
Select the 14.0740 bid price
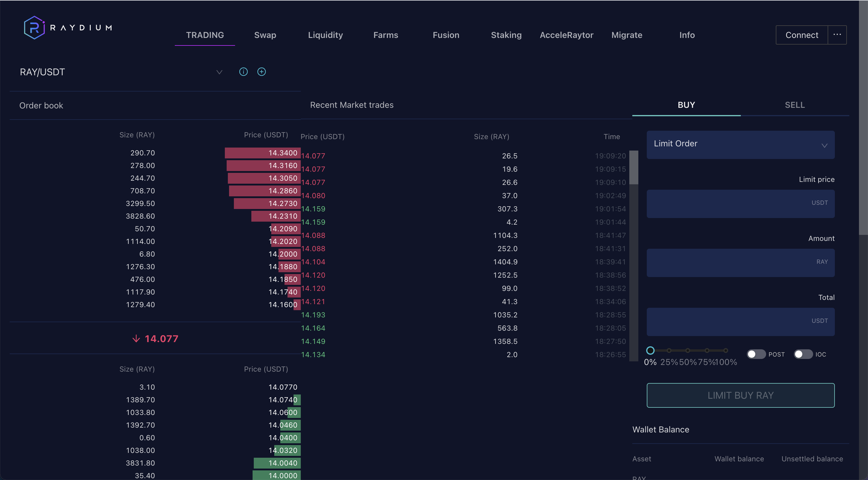283,400
